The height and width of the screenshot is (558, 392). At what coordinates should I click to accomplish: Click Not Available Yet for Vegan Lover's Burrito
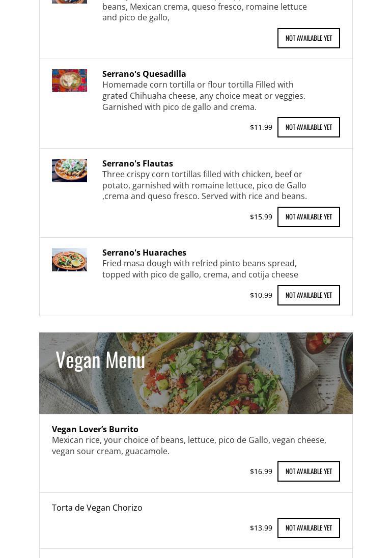coord(309,471)
